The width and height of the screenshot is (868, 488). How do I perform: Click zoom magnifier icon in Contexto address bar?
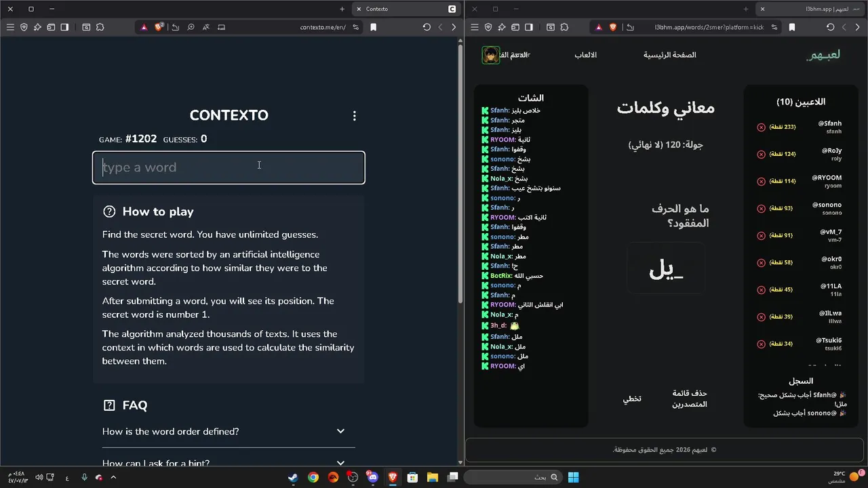tap(191, 27)
